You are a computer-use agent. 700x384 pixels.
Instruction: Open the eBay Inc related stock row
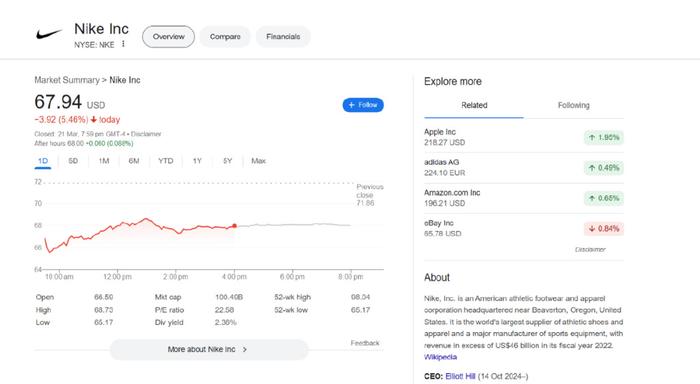tap(524, 228)
